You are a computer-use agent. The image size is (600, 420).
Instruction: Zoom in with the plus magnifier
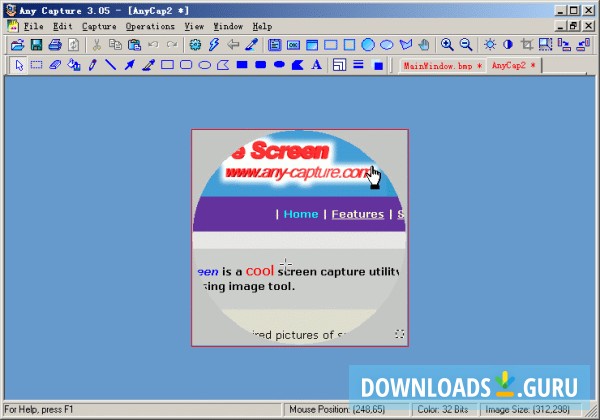447,45
